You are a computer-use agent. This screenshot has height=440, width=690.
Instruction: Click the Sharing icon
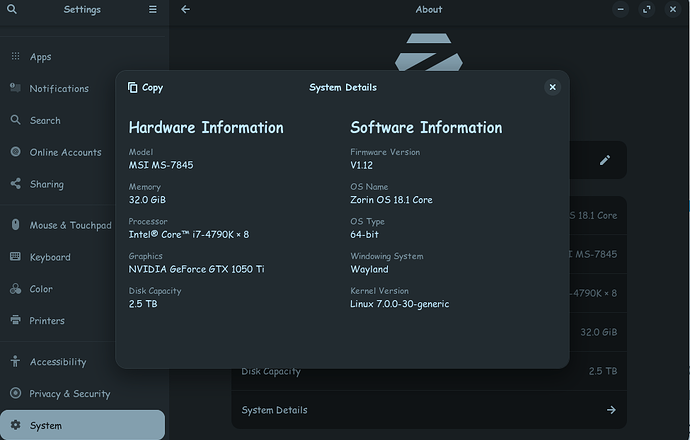15,183
